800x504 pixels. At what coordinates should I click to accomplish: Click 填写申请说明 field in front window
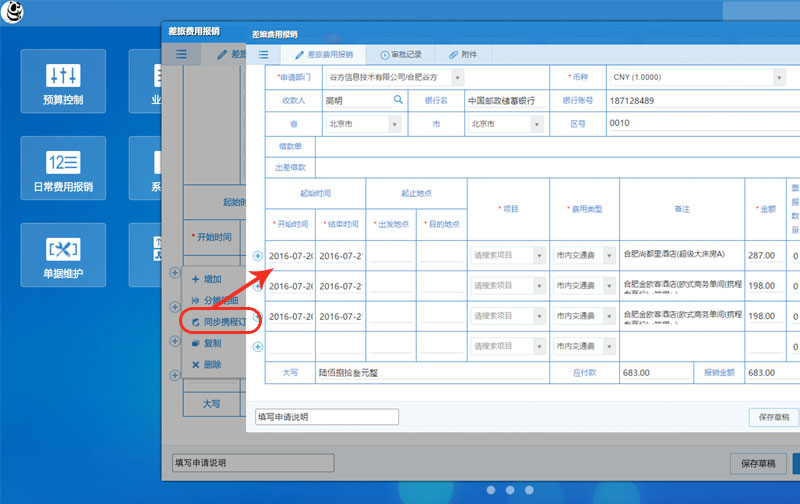[327, 417]
